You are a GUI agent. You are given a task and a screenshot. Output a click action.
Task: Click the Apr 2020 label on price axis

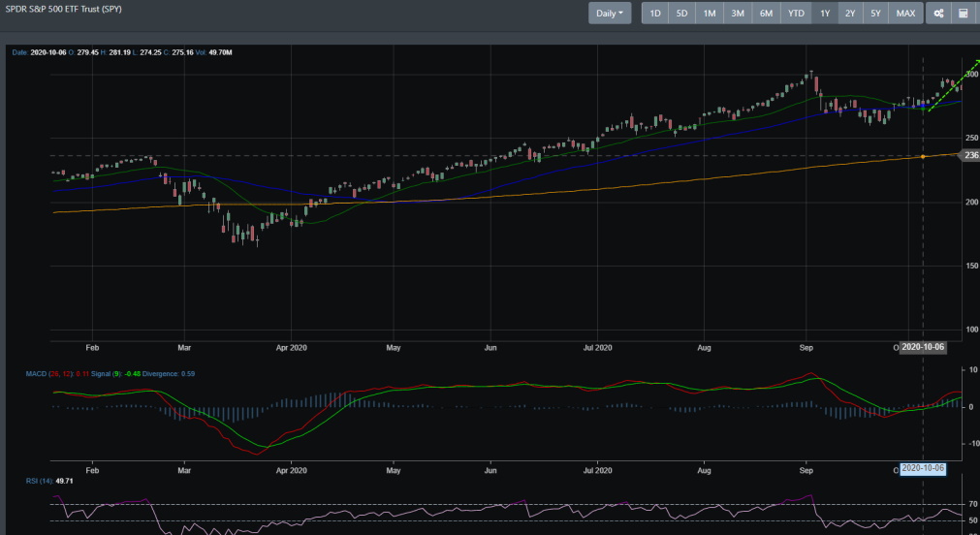coord(291,348)
